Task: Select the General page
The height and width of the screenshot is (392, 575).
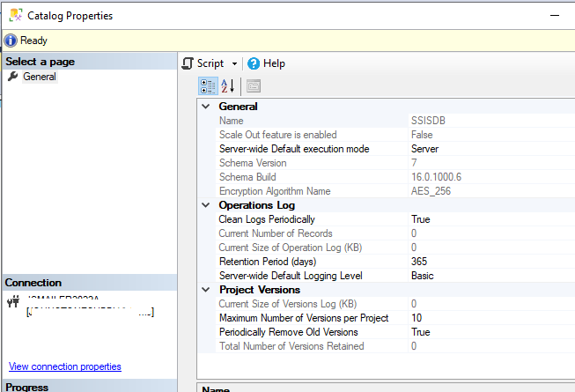Action: pyautogui.click(x=39, y=78)
